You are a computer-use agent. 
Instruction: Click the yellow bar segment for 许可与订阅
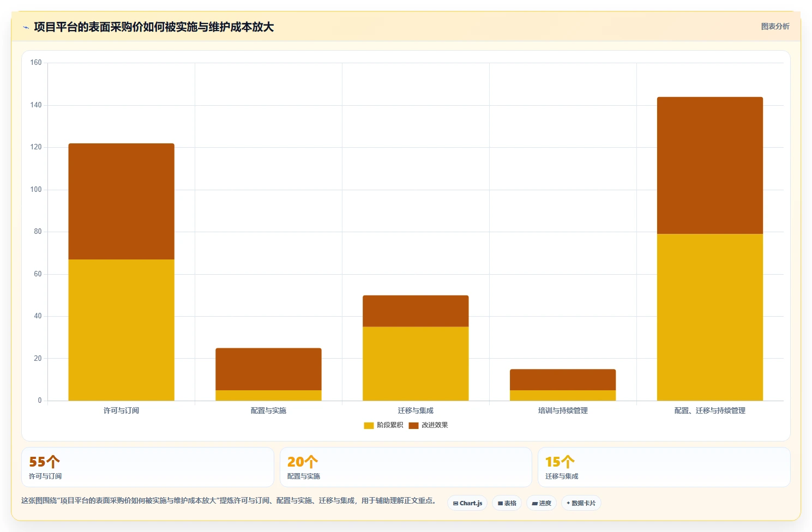[x=121, y=330]
